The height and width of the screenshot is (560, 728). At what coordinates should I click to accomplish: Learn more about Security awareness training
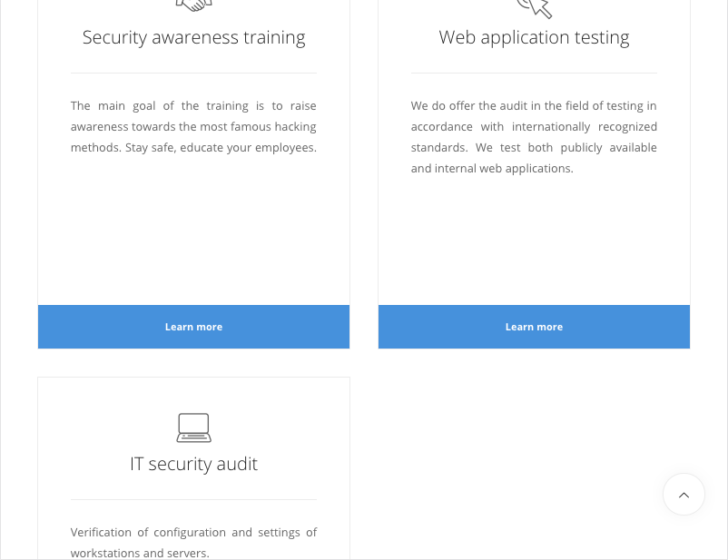(x=193, y=327)
